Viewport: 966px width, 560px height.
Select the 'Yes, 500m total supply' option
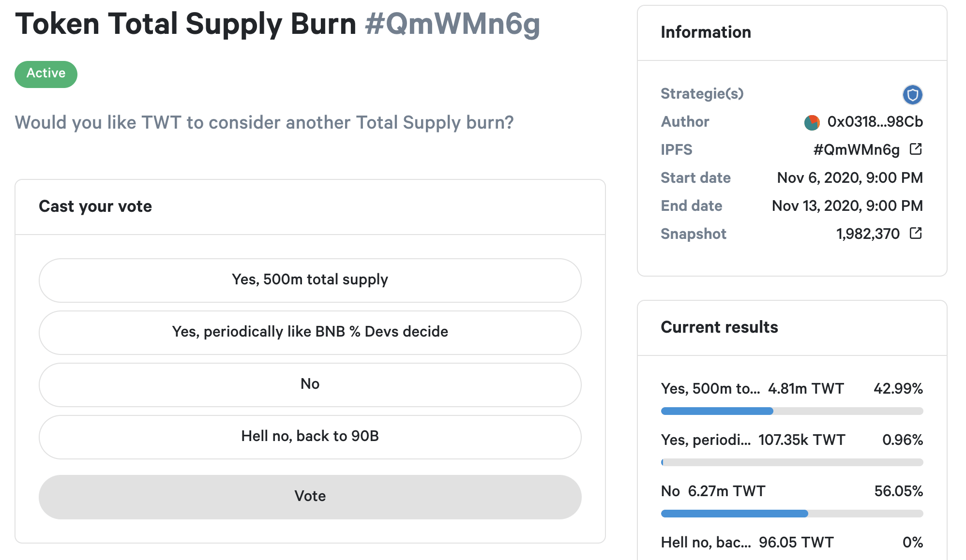310,280
